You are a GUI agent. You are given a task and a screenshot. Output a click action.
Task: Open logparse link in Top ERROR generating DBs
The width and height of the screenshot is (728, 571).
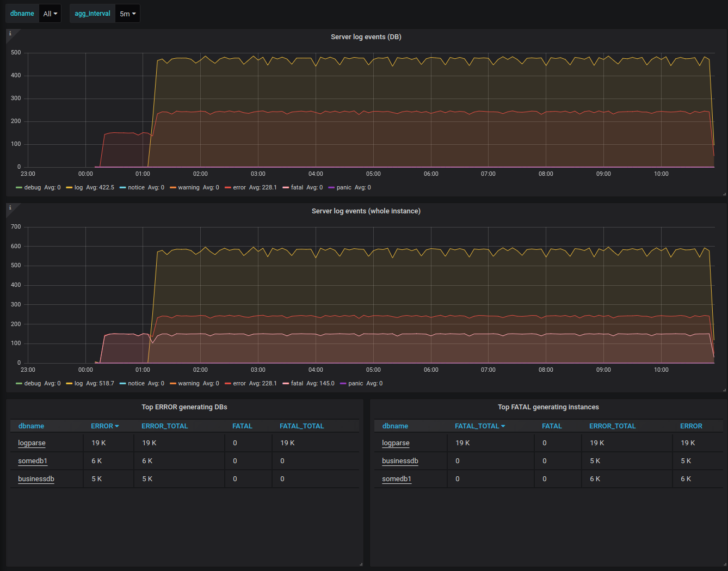32,443
